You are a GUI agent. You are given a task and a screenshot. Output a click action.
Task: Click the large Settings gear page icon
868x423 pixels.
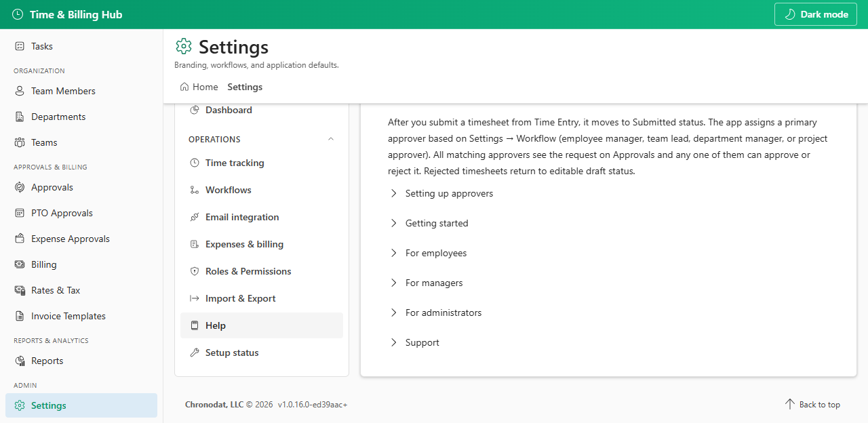tap(184, 46)
